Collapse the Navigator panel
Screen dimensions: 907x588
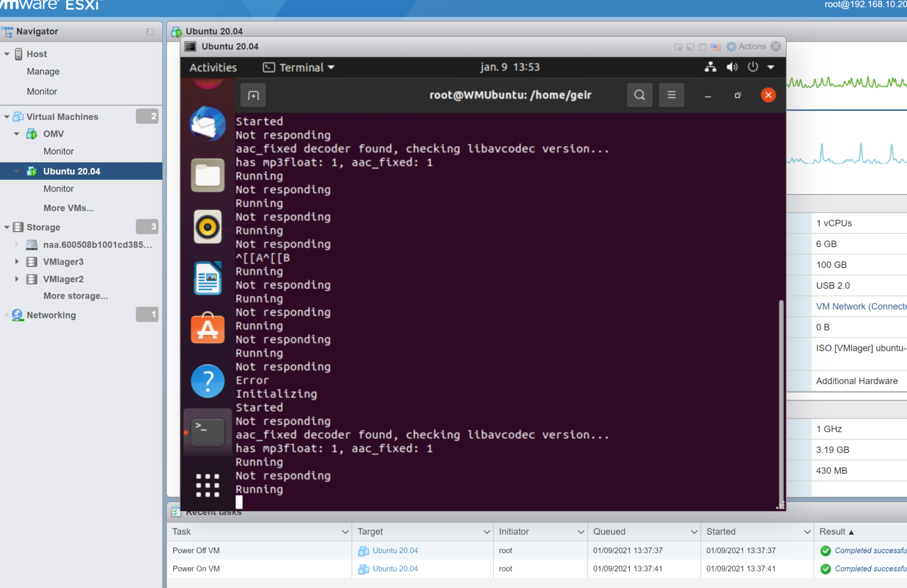pyautogui.click(x=150, y=32)
